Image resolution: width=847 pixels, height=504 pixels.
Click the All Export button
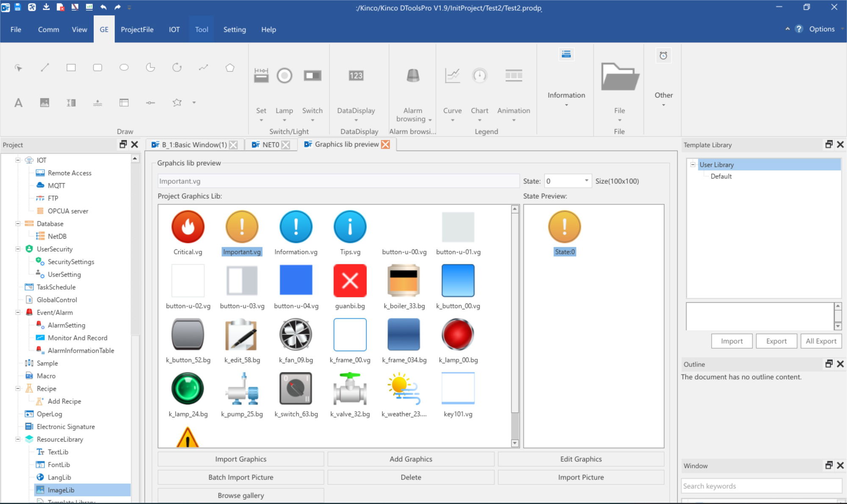[x=821, y=341]
